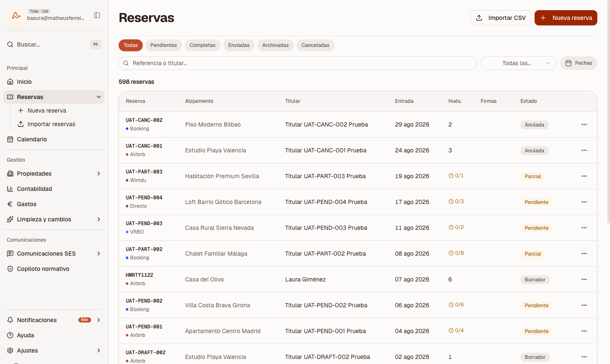Click the plus icon beside Nueva reserva in the sidebar
The width and height of the screenshot is (610, 364).
pyautogui.click(x=21, y=110)
